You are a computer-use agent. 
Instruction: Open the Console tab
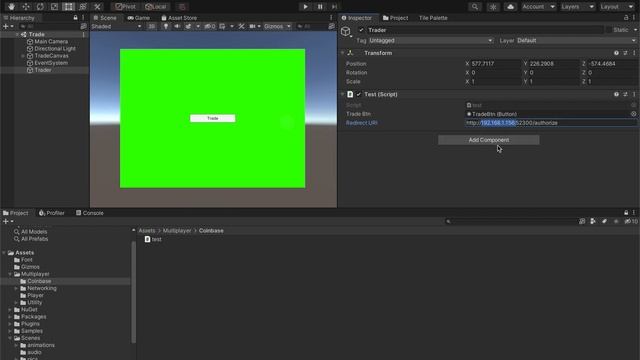pos(90,213)
